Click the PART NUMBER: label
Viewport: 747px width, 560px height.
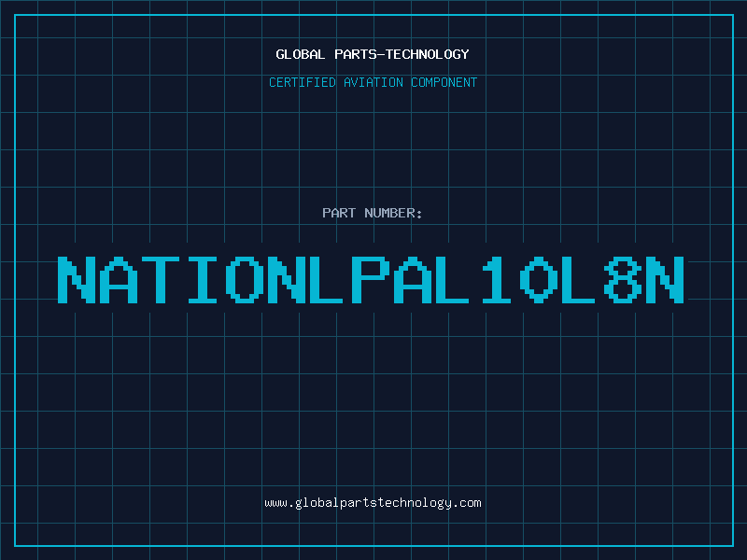373,213
